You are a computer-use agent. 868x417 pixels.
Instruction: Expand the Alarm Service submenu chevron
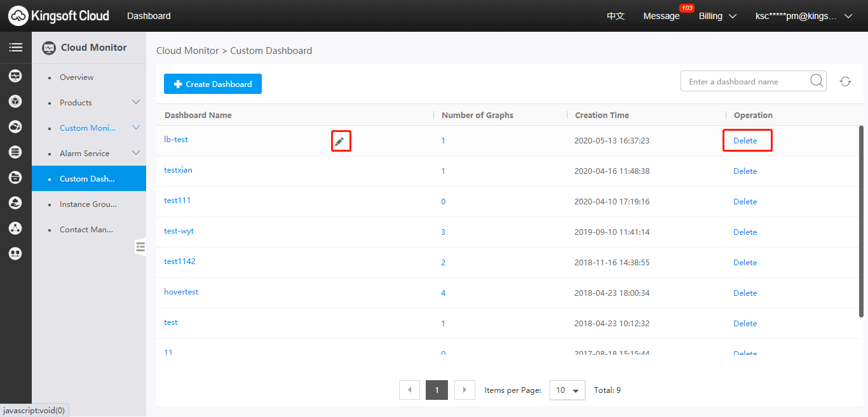(x=136, y=153)
